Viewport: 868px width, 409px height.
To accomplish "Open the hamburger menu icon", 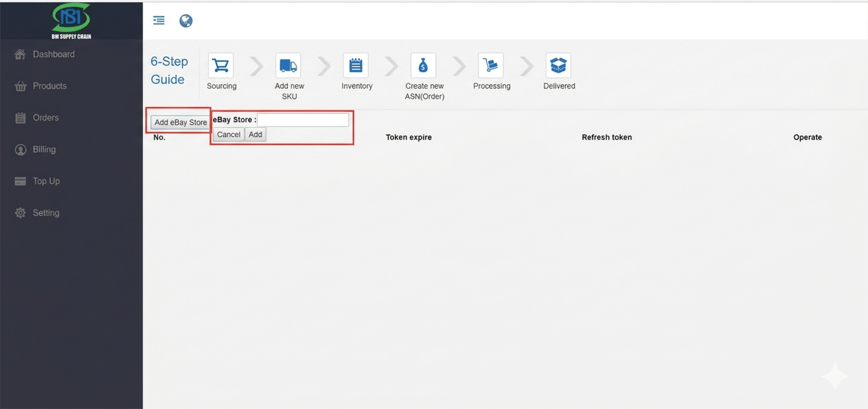I will click(159, 20).
